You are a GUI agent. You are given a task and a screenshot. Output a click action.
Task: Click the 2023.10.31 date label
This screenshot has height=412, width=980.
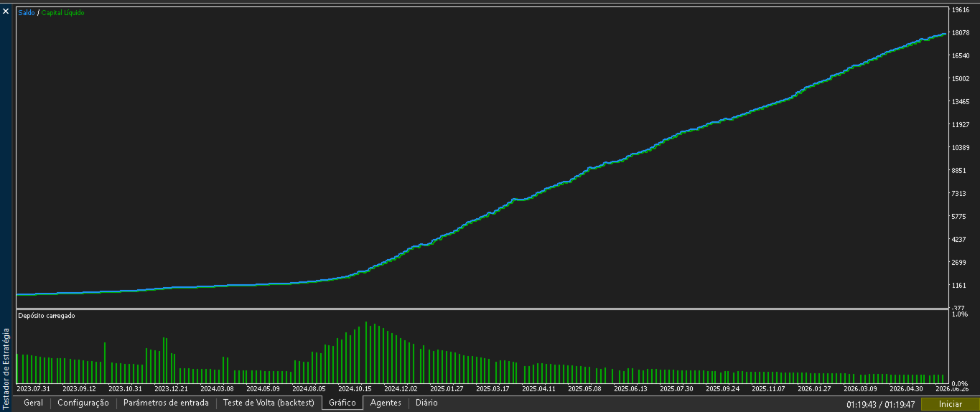125,389
